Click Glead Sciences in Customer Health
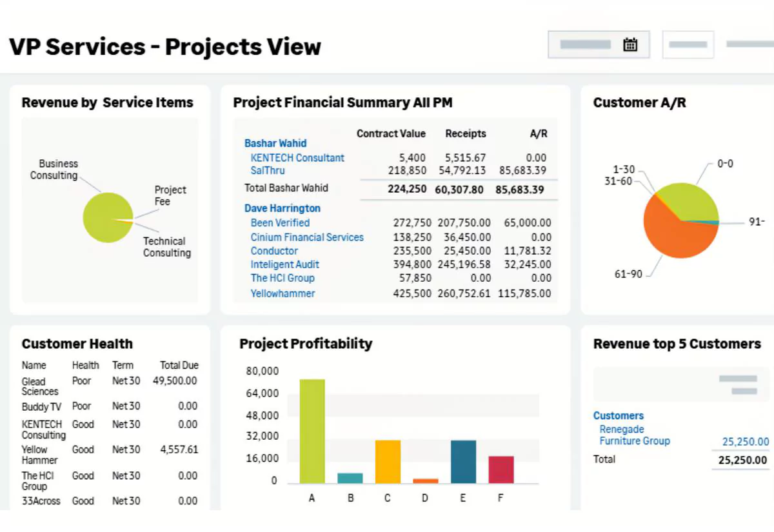Viewport: 774px width, 532px height. 40,386
